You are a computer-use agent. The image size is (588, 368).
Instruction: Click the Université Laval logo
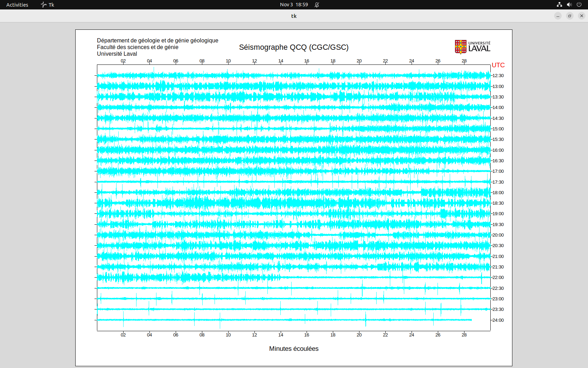coord(472,47)
